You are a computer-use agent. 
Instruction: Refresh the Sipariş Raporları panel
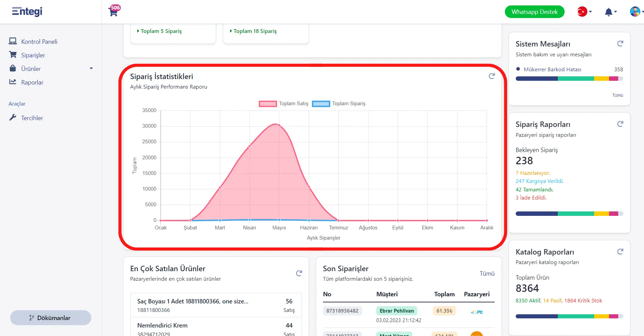pos(620,124)
